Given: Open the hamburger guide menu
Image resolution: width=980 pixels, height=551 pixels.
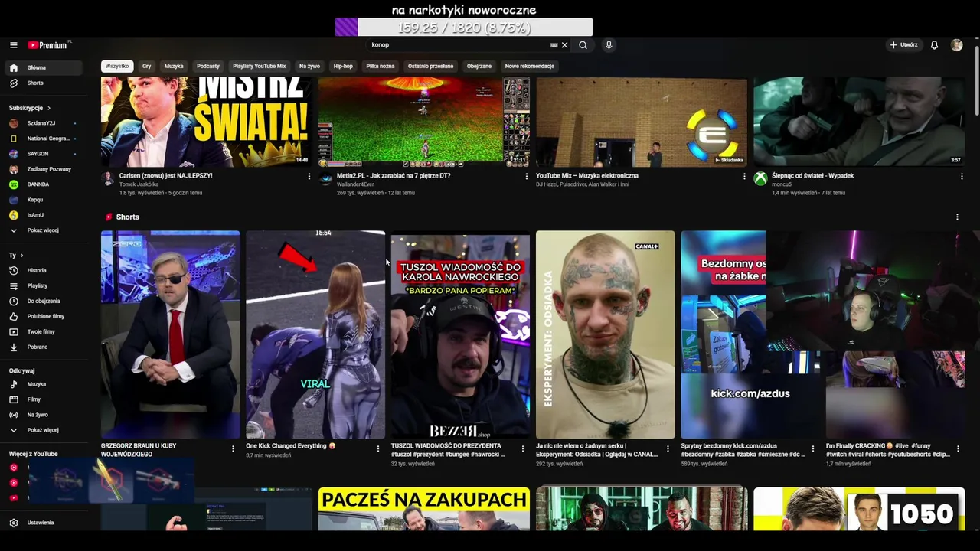Looking at the screenshot, I should 13,45.
